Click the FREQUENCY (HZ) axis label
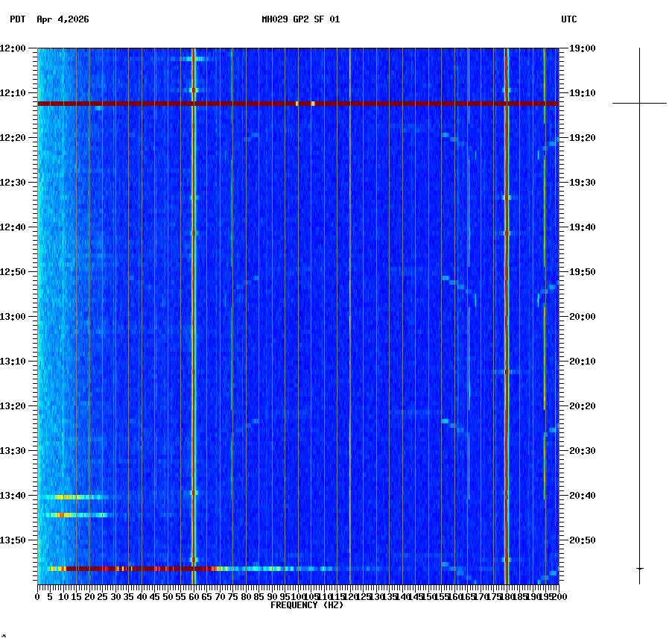 coord(306,605)
